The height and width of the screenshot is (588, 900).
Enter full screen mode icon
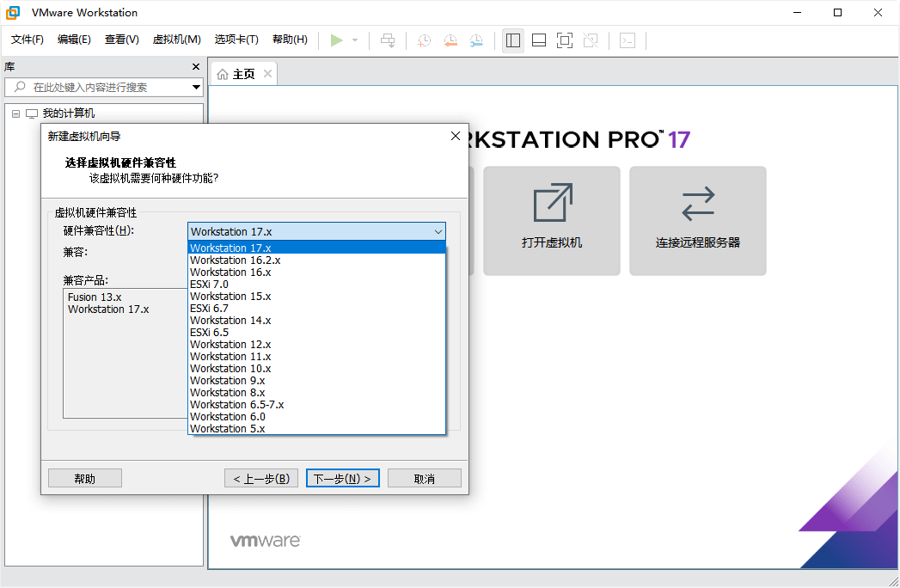[565, 40]
